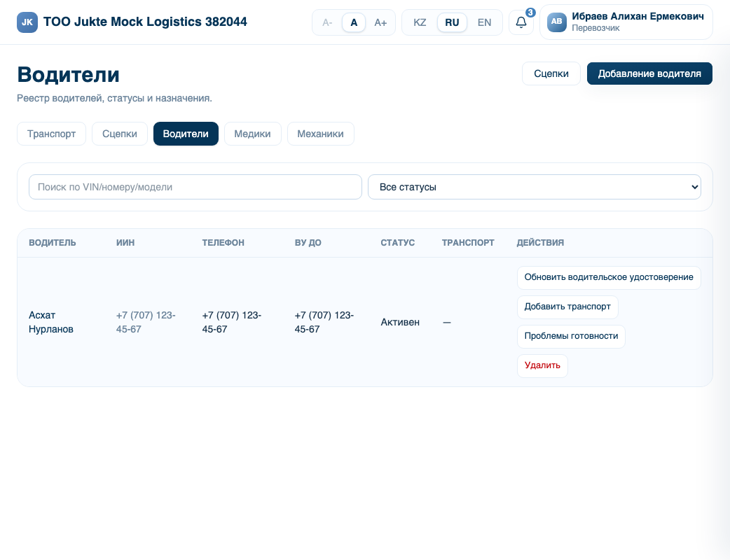The image size is (730, 560).
Task: Switch language to EN
Action: coord(484,22)
